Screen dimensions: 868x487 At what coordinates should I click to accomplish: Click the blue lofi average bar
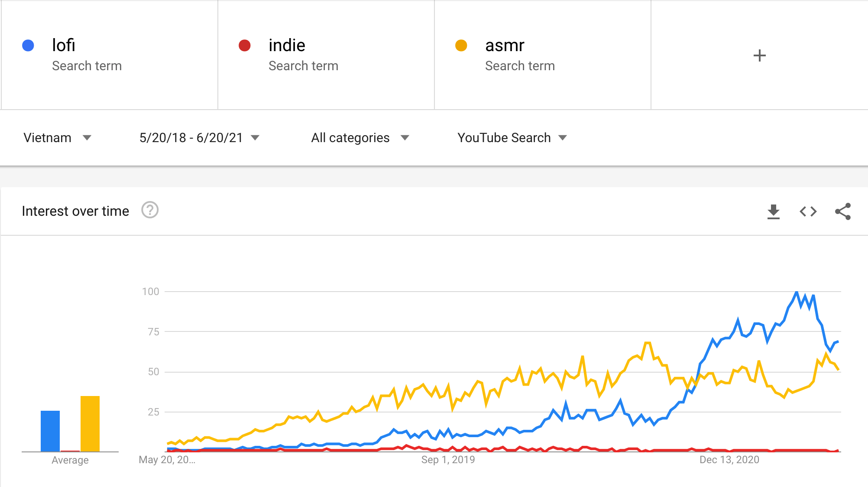tap(50, 431)
